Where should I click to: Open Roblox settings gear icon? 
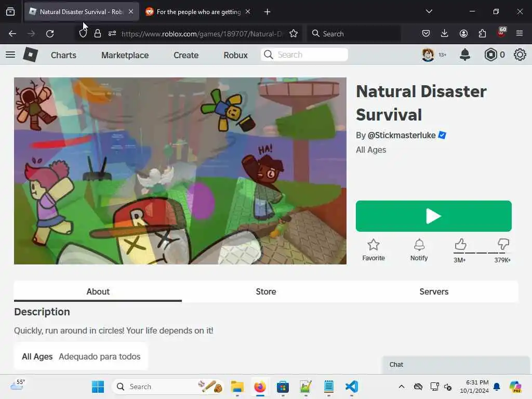[x=520, y=55]
